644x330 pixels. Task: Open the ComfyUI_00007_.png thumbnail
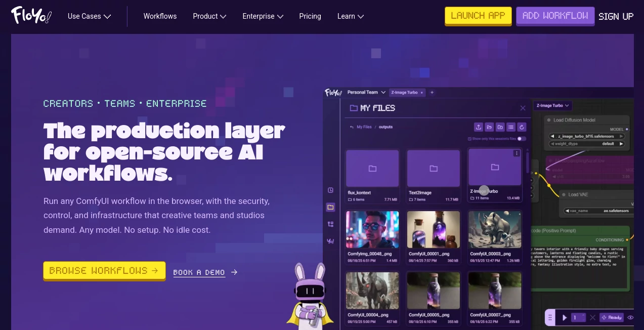click(x=495, y=291)
